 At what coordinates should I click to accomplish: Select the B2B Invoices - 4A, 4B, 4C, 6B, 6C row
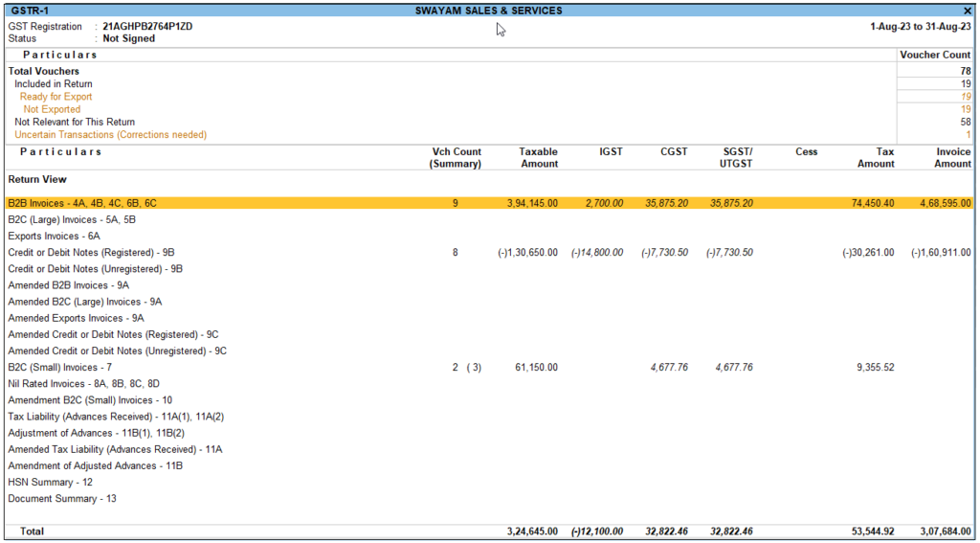coord(489,203)
